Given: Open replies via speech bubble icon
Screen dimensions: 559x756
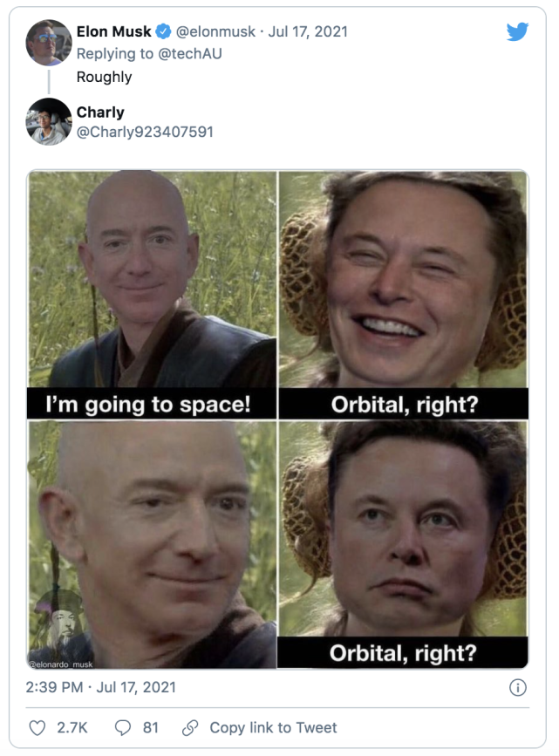Looking at the screenshot, I should point(122,727).
